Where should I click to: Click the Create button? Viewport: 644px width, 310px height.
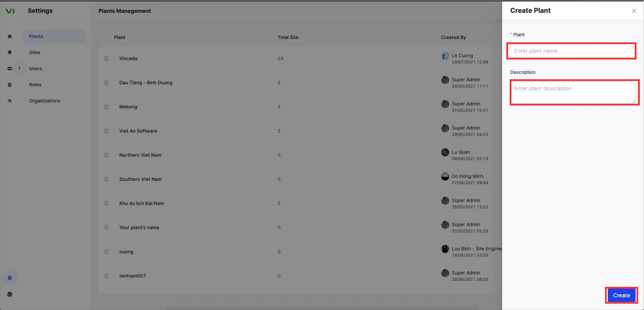click(x=622, y=295)
